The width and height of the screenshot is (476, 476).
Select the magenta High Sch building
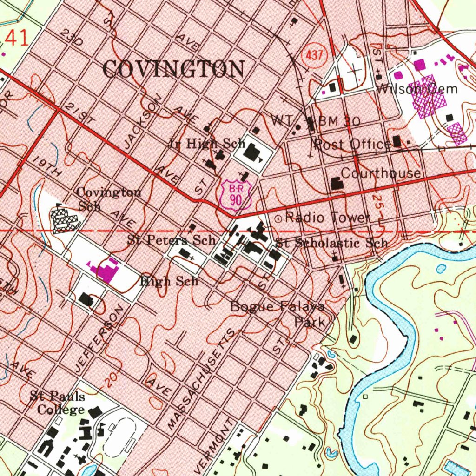[x=106, y=270]
